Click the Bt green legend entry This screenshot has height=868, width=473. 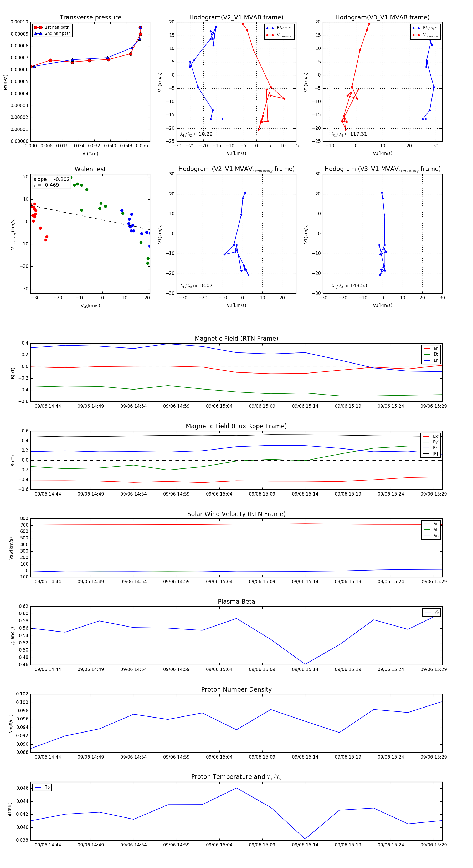click(431, 354)
